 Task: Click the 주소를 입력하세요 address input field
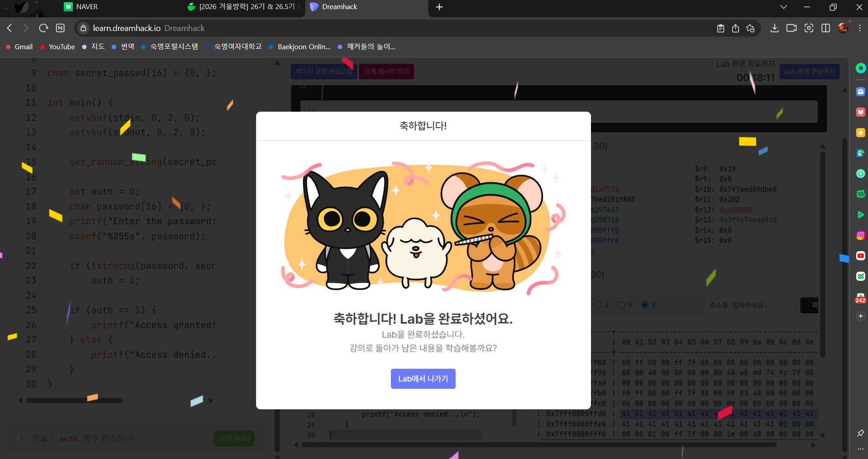750,305
